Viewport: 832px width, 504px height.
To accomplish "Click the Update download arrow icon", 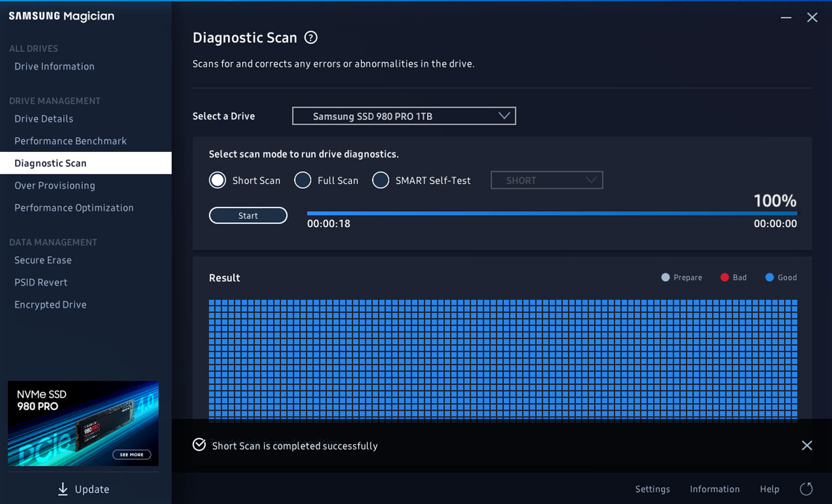I will click(63, 489).
